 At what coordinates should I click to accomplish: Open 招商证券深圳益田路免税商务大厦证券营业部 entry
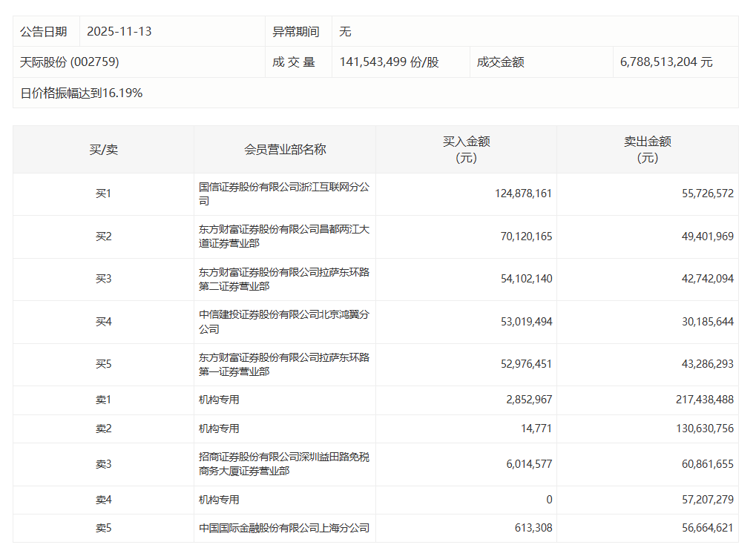click(283, 463)
